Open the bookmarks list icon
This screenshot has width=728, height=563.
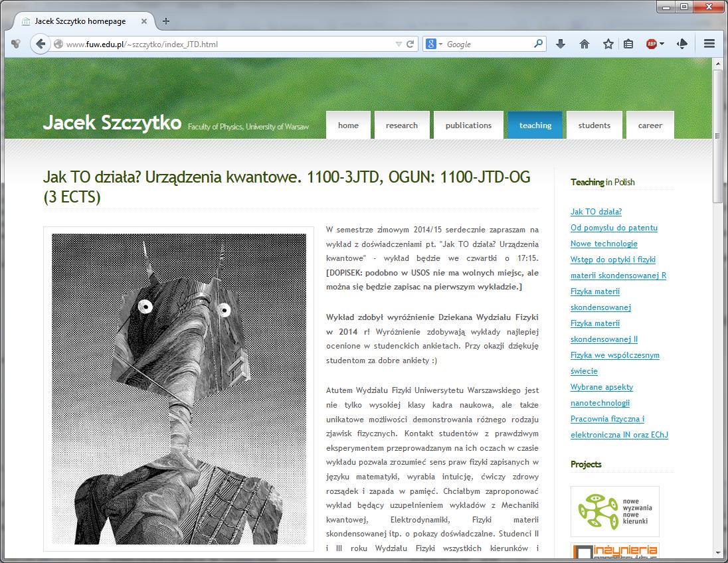628,44
